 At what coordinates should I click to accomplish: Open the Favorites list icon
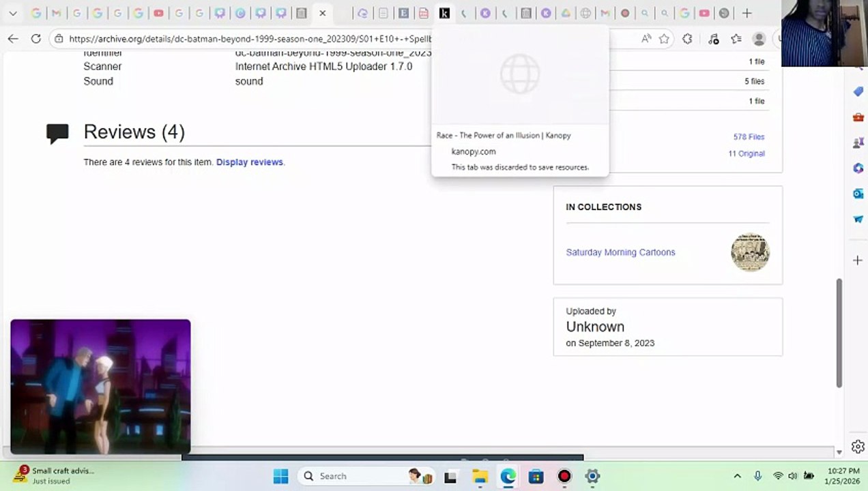pos(736,39)
